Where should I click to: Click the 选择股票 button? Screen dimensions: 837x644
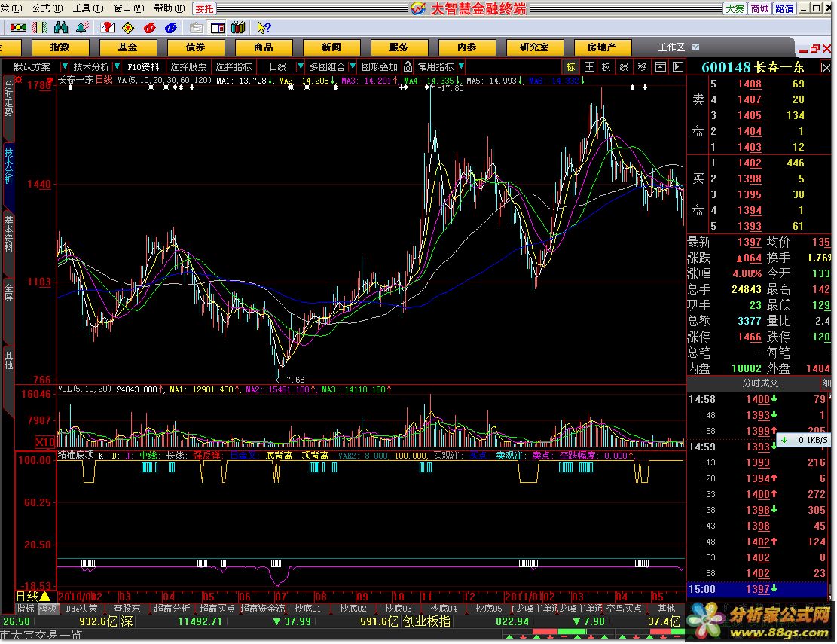coord(188,67)
